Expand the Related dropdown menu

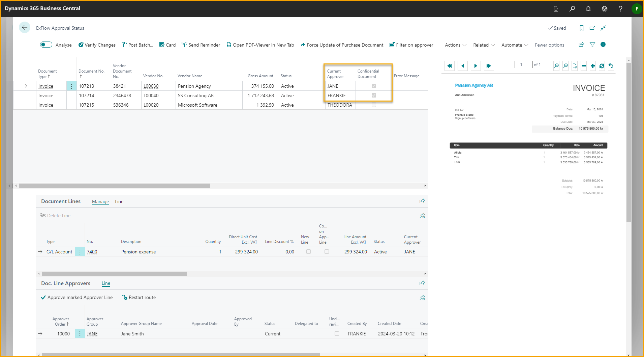(484, 45)
